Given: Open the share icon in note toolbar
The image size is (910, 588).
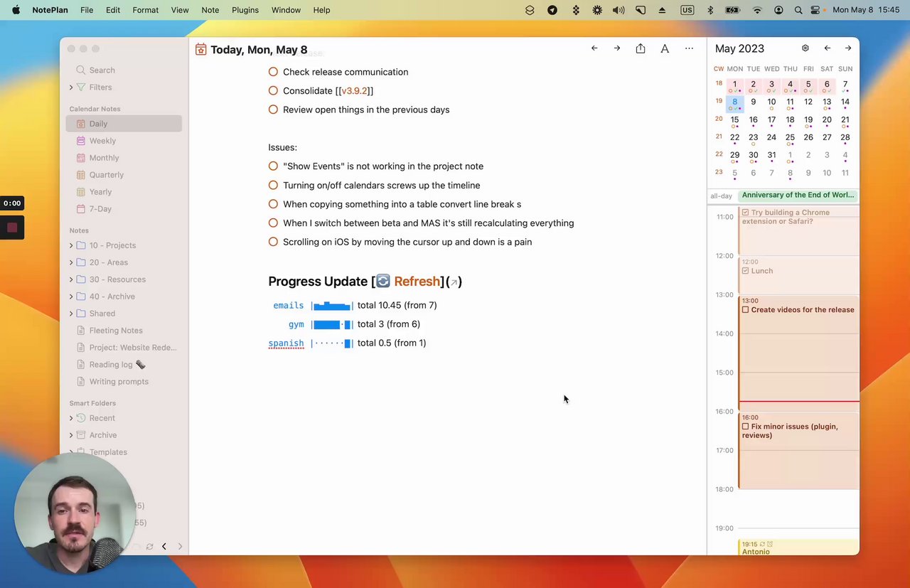Looking at the screenshot, I should (x=641, y=48).
